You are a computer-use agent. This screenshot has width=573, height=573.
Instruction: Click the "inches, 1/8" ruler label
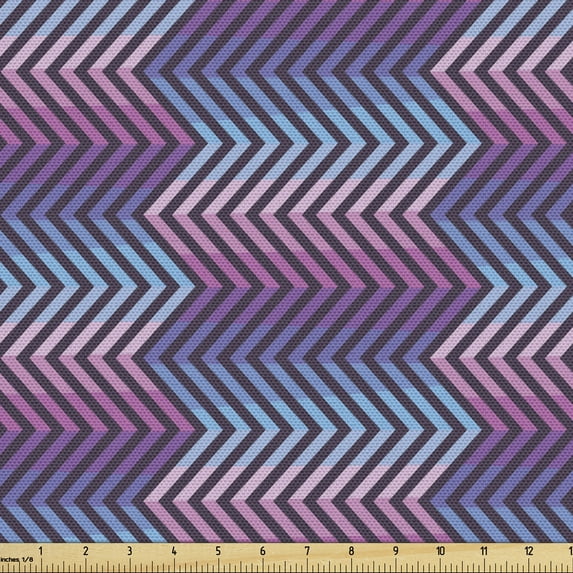coord(16,559)
